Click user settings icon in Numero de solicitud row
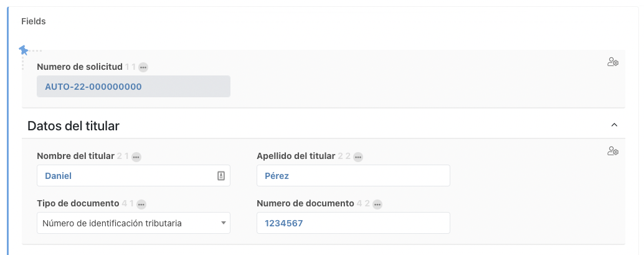This screenshot has height=255, width=644. pos(613,62)
